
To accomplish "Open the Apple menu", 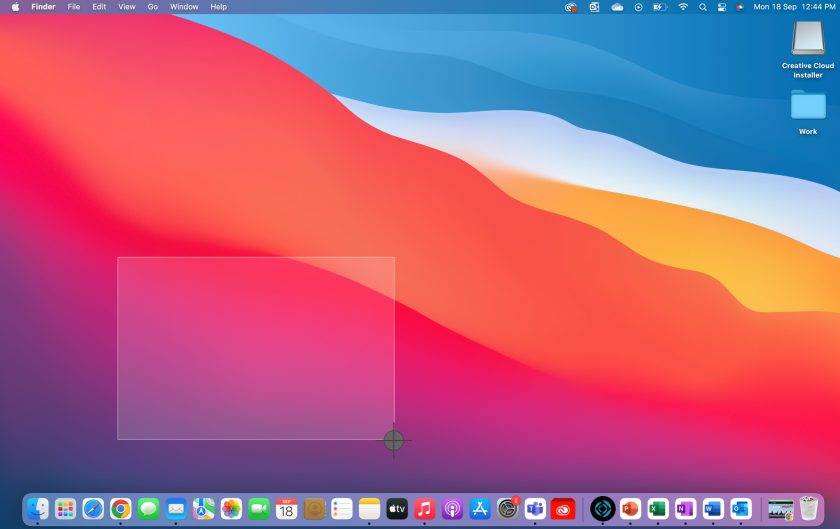I will click(x=15, y=7).
